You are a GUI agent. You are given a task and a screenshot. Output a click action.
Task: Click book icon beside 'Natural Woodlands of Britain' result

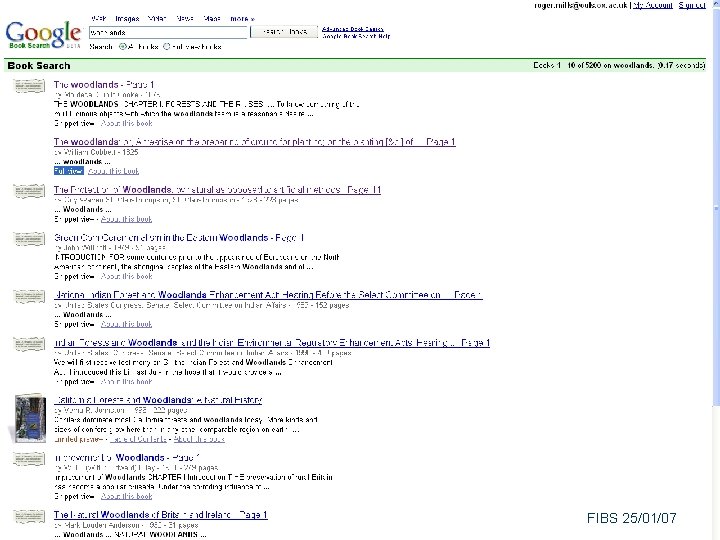pos(29,516)
